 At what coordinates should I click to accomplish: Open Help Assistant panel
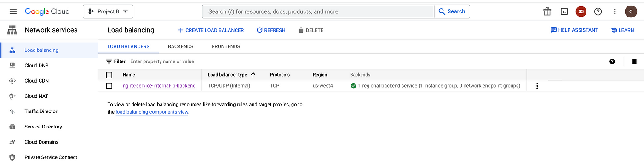pyautogui.click(x=574, y=30)
